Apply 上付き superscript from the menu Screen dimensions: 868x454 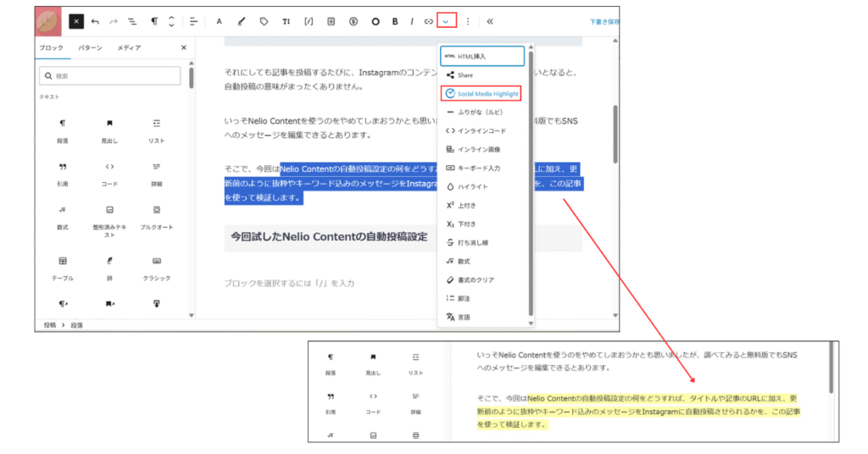pos(482,205)
